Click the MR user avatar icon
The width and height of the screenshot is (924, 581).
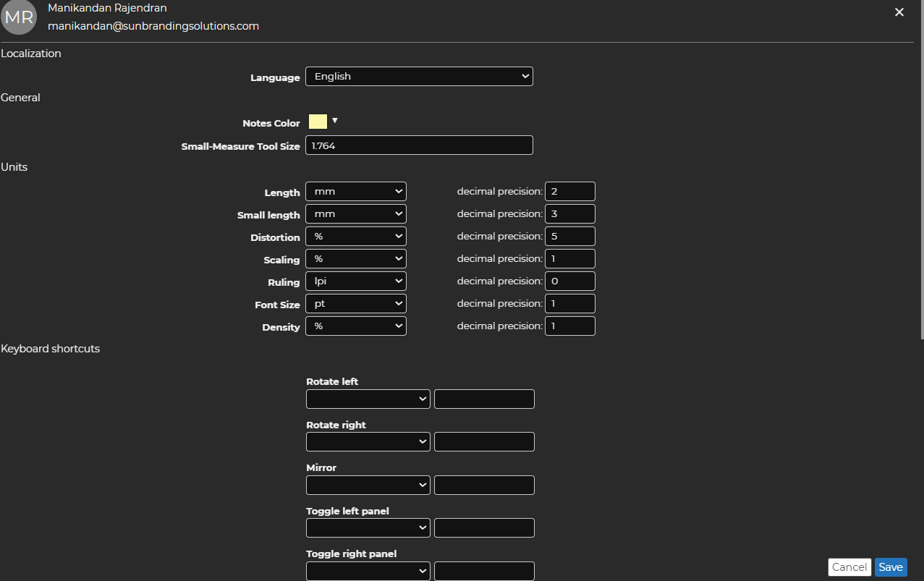19,17
